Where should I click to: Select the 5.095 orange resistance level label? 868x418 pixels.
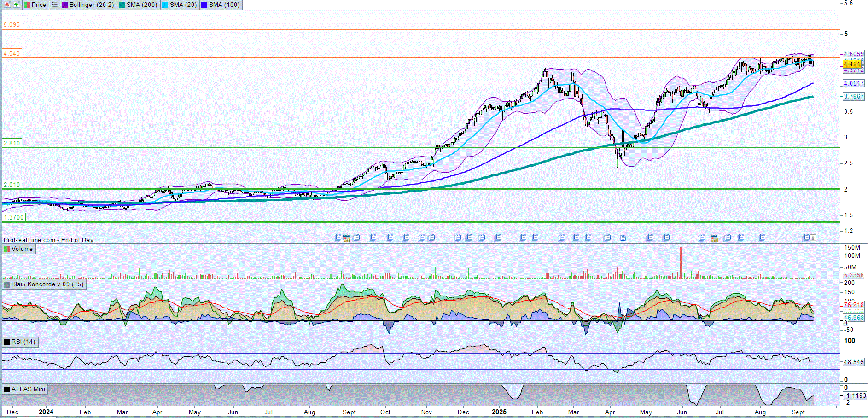(x=12, y=24)
